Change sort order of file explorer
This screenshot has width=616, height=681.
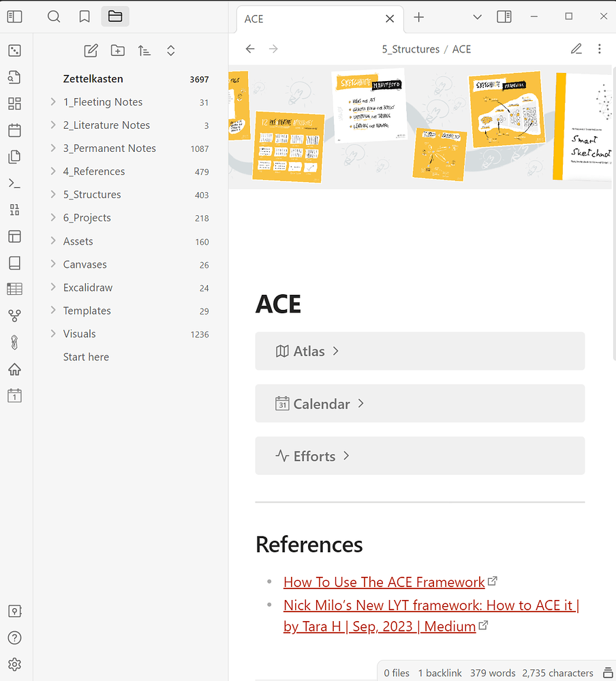pyautogui.click(x=144, y=51)
